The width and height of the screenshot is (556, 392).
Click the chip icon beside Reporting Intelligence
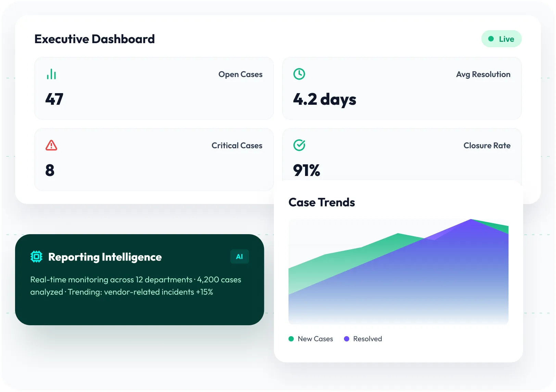tap(36, 256)
